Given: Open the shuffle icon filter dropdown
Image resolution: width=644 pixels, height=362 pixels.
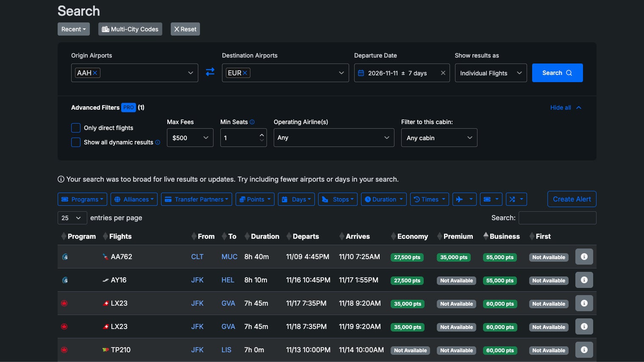Looking at the screenshot, I should point(516,199).
